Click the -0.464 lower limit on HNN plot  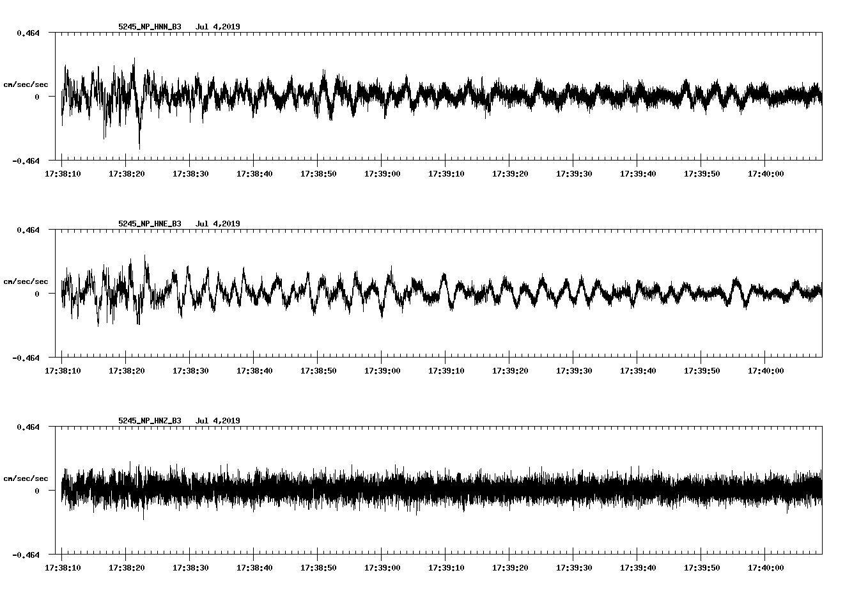click(x=26, y=161)
